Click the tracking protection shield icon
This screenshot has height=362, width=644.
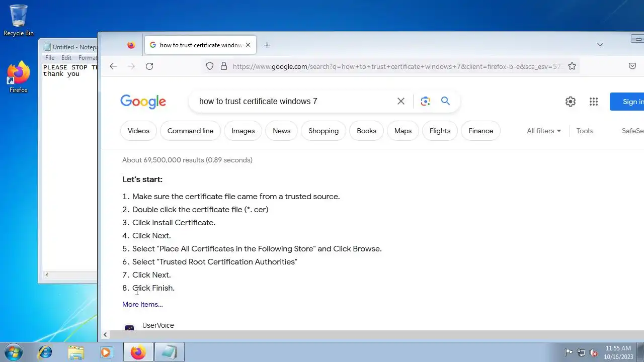tap(210, 66)
